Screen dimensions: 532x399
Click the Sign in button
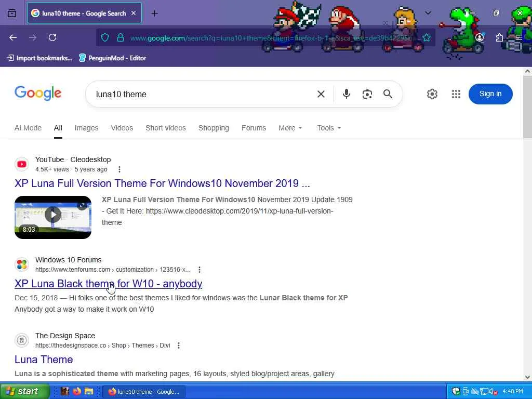(x=490, y=94)
